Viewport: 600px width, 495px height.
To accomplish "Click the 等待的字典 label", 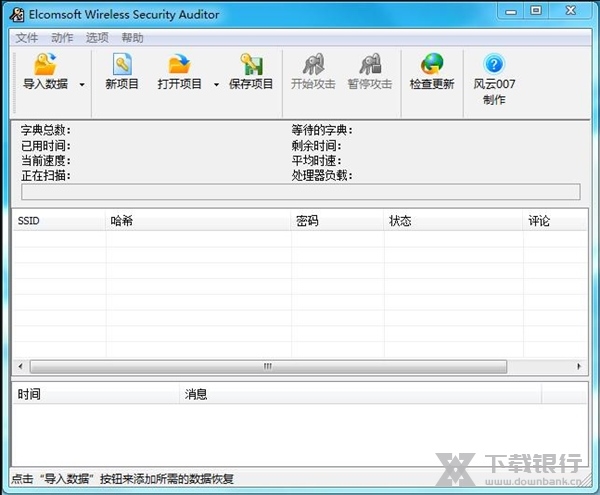I will (321, 130).
